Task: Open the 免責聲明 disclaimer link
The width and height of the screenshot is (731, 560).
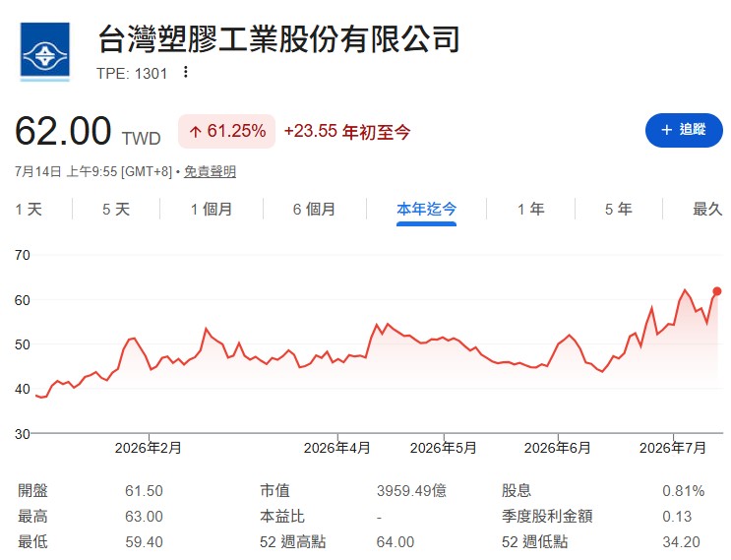Action: [x=210, y=171]
